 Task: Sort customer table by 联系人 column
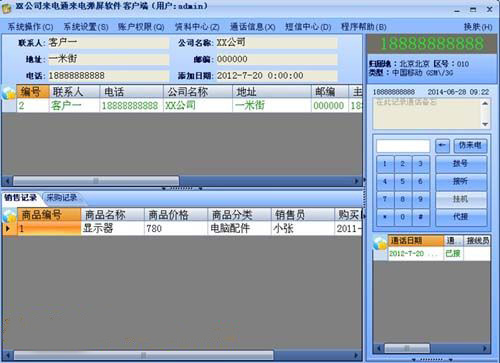point(74,92)
